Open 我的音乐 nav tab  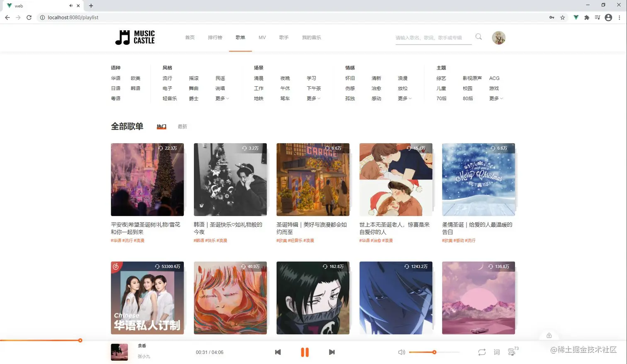(x=311, y=37)
